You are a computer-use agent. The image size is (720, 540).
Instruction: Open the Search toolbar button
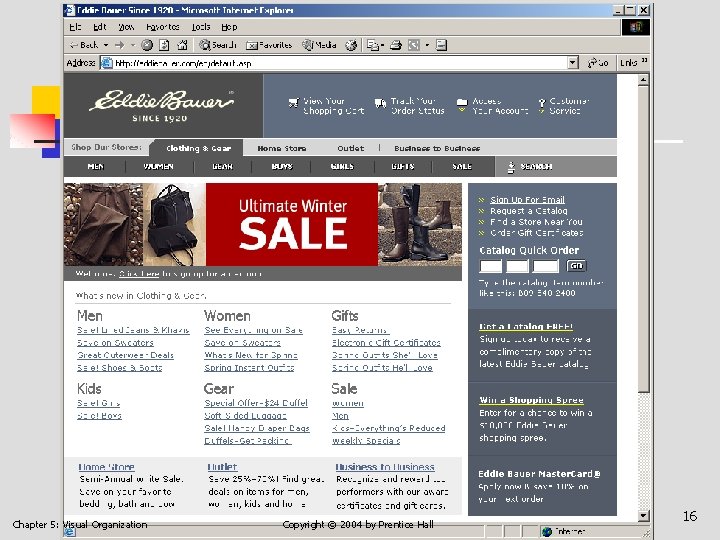pyautogui.click(x=218, y=45)
